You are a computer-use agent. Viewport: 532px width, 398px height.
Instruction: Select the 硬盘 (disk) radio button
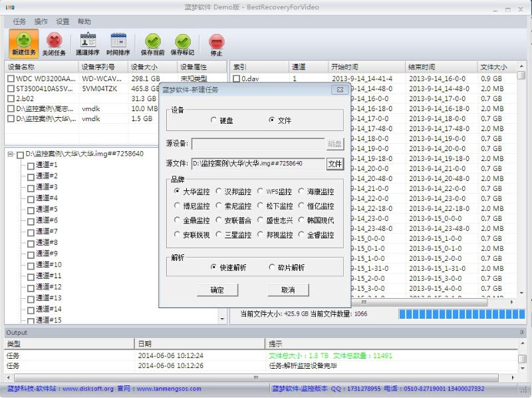213,120
